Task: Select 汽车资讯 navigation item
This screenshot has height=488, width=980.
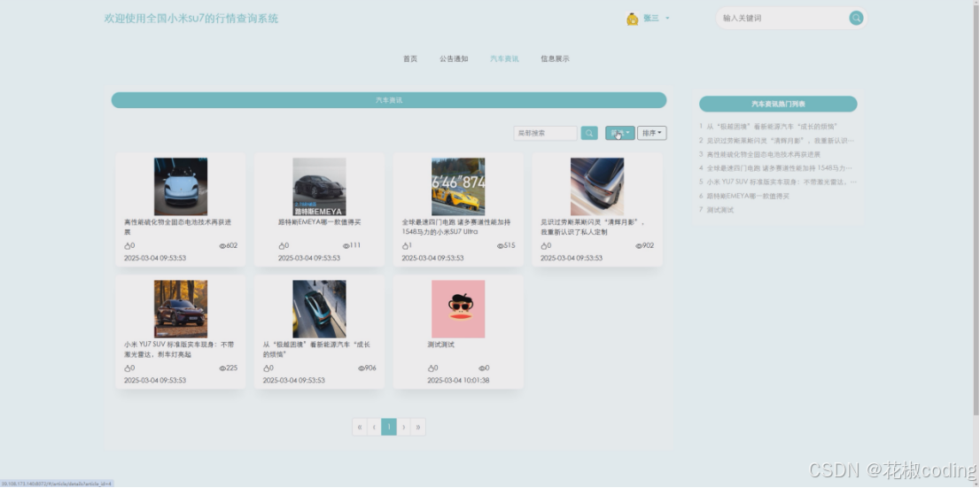Action: pyautogui.click(x=504, y=58)
